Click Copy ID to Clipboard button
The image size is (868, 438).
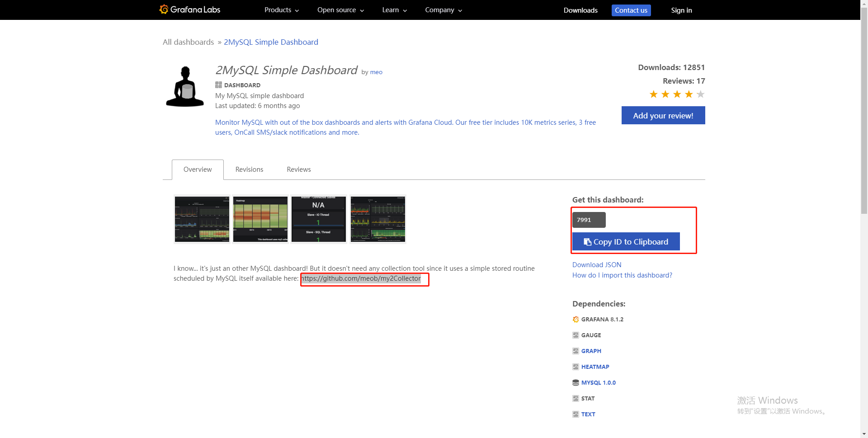point(626,241)
